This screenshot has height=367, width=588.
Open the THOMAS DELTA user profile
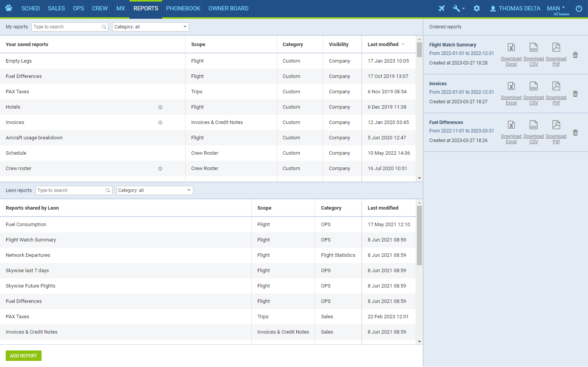515,8
